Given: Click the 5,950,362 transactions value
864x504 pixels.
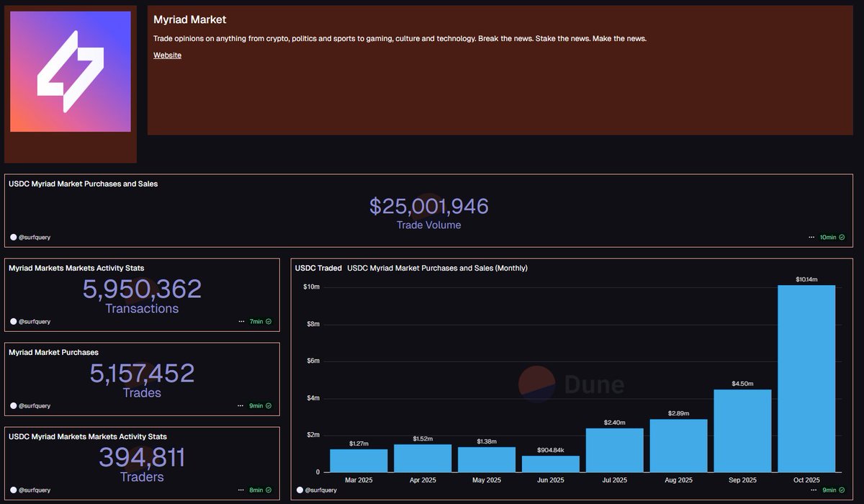Looking at the screenshot, I should pyautogui.click(x=142, y=289).
